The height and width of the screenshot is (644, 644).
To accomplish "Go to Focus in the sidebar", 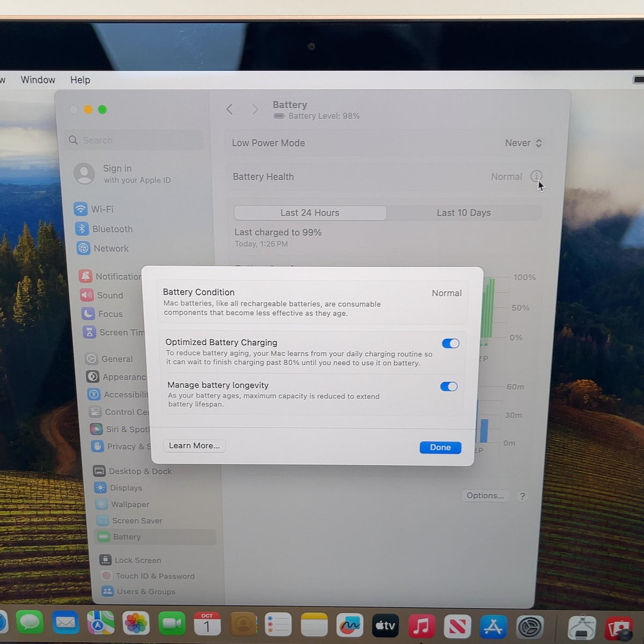I will point(102,314).
